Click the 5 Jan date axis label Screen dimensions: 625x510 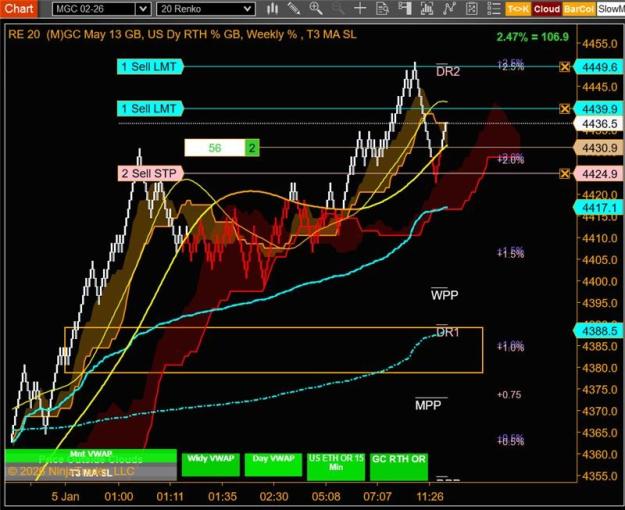(65, 496)
